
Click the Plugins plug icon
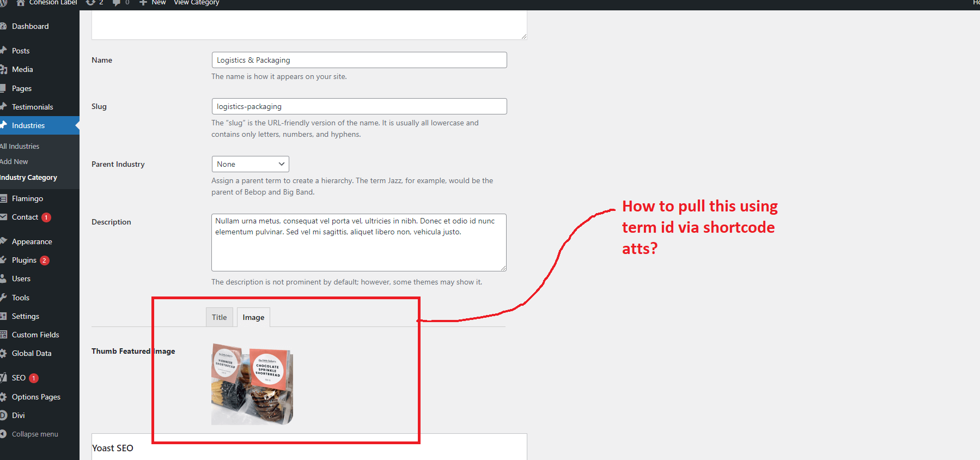click(3, 260)
